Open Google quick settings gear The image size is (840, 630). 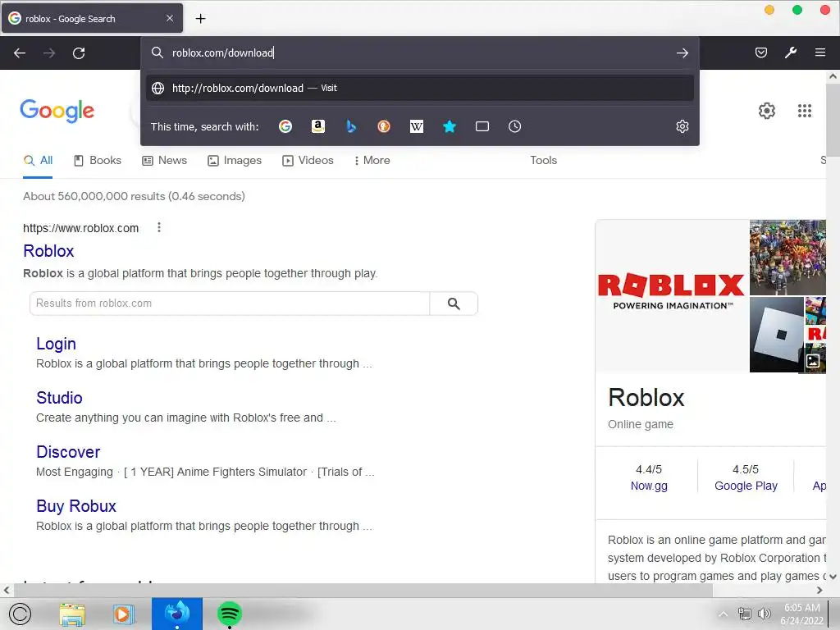767,111
